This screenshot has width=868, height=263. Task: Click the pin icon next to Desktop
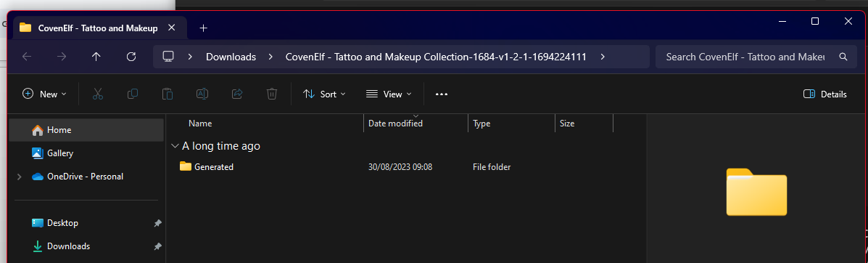pos(157,223)
